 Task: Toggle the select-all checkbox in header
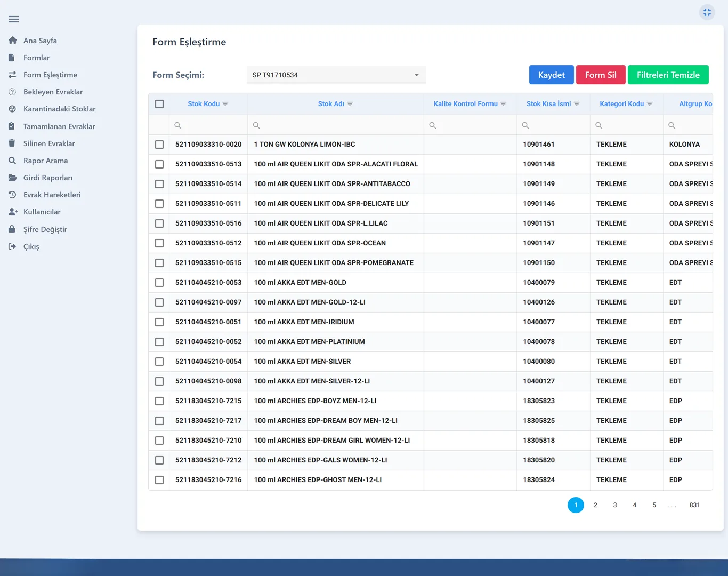[x=159, y=104]
